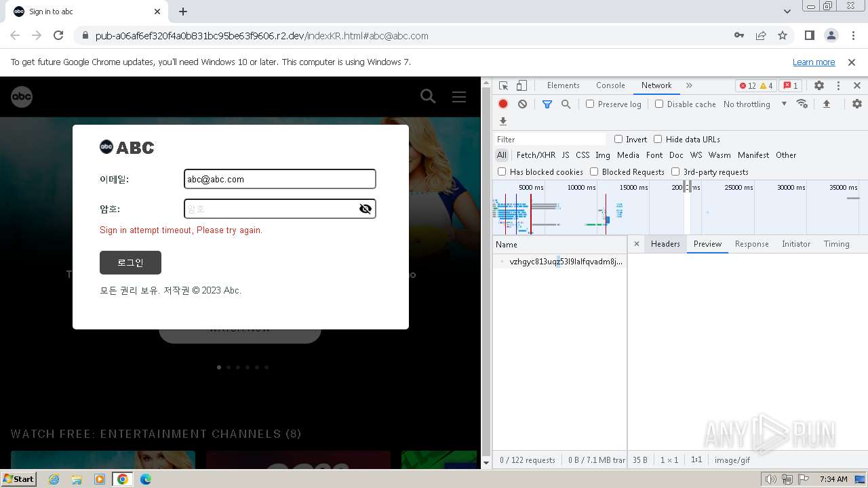
Task: Open the issues badge showing 1
Action: coord(789,85)
